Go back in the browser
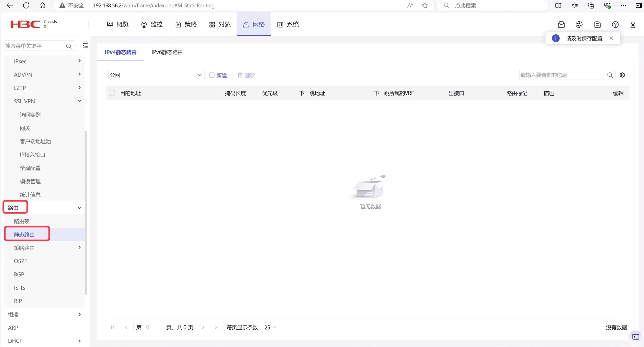Image resolution: width=644 pixels, height=347 pixels. [x=10, y=5]
